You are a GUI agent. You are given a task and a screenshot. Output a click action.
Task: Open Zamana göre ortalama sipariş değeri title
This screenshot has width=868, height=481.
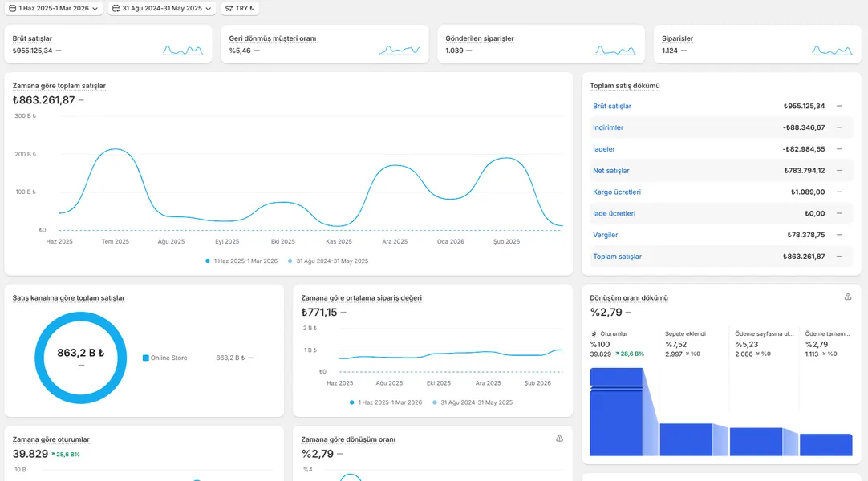point(362,298)
